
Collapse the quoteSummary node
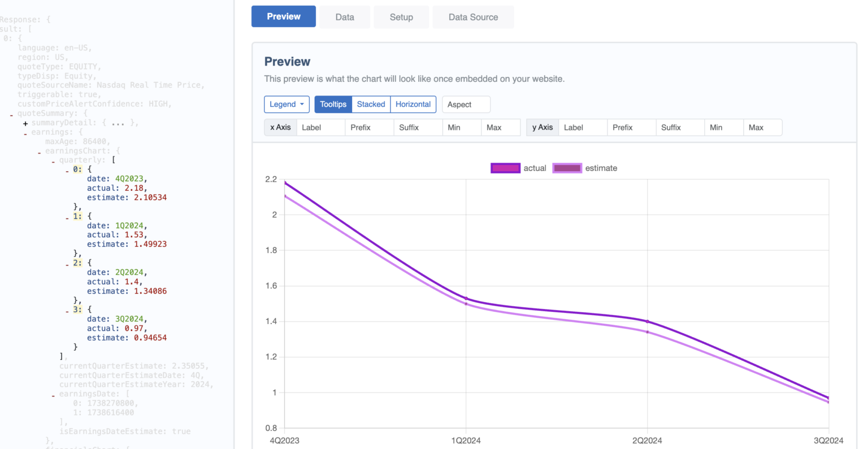tap(11, 115)
